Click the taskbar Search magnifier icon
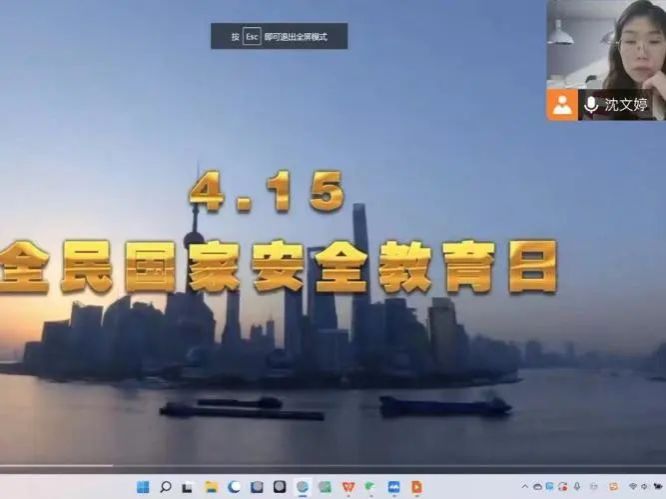666x499 pixels. (166, 487)
